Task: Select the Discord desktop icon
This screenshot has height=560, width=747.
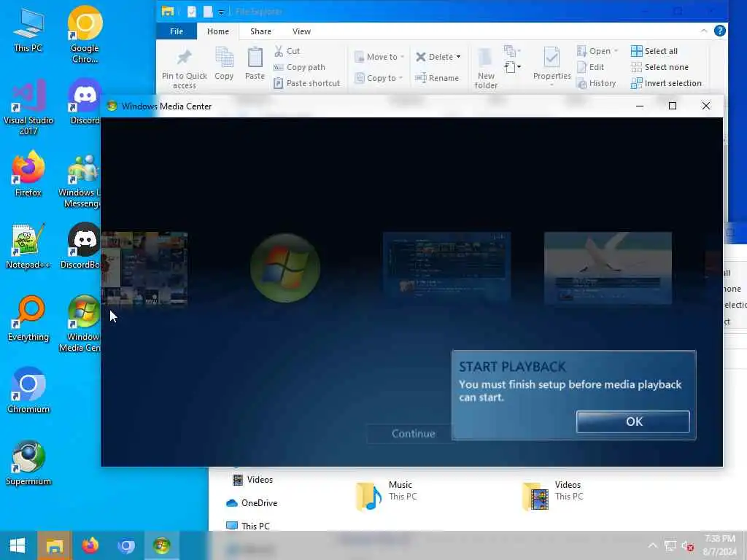Action: [85, 102]
